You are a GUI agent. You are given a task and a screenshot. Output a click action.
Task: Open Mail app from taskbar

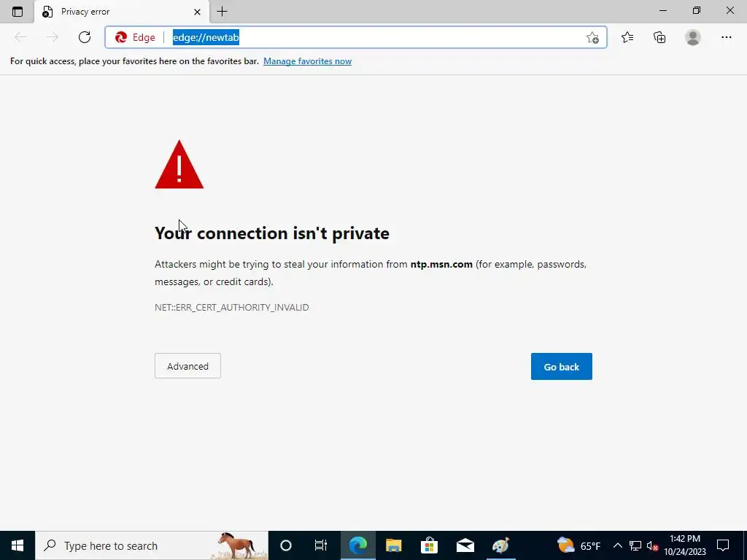click(x=465, y=545)
